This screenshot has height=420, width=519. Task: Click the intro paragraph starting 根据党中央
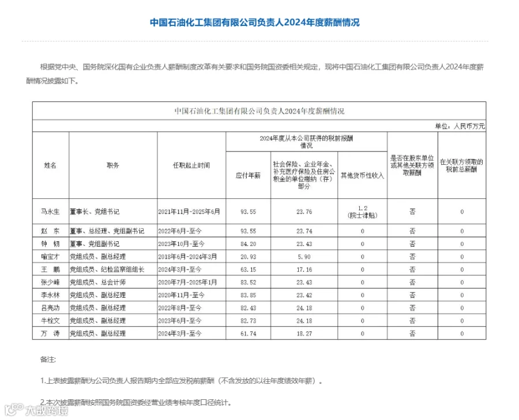tap(255, 74)
